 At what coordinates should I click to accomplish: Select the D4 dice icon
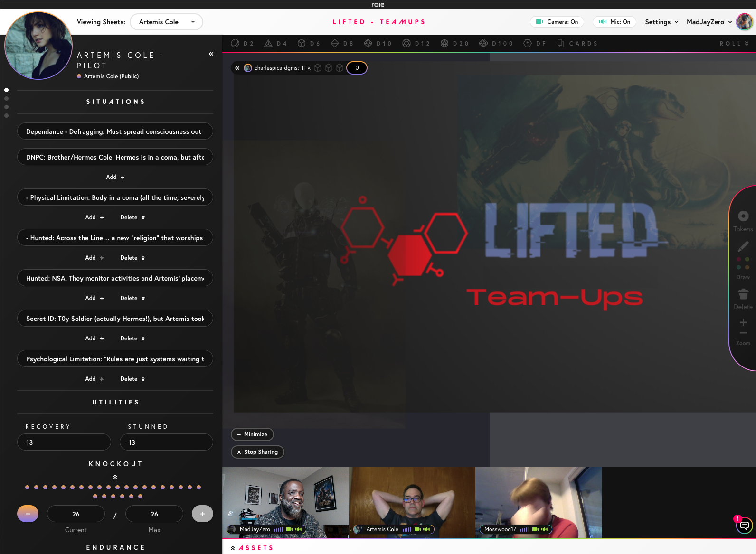pos(268,43)
